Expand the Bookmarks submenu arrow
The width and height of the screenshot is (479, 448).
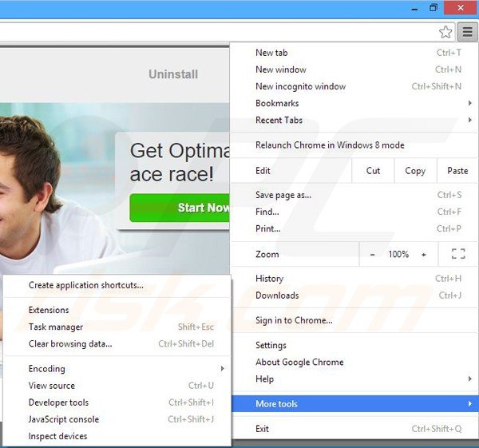click(470, 103)
